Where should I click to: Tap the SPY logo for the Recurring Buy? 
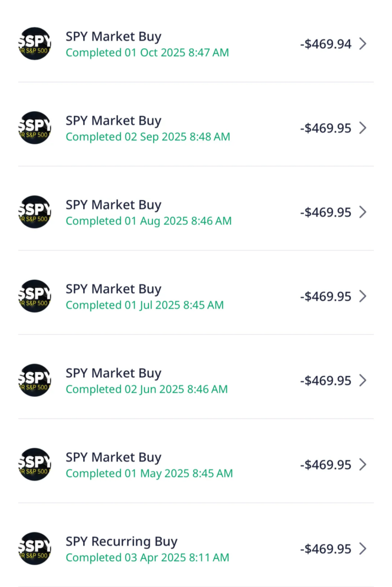(35, 549)
